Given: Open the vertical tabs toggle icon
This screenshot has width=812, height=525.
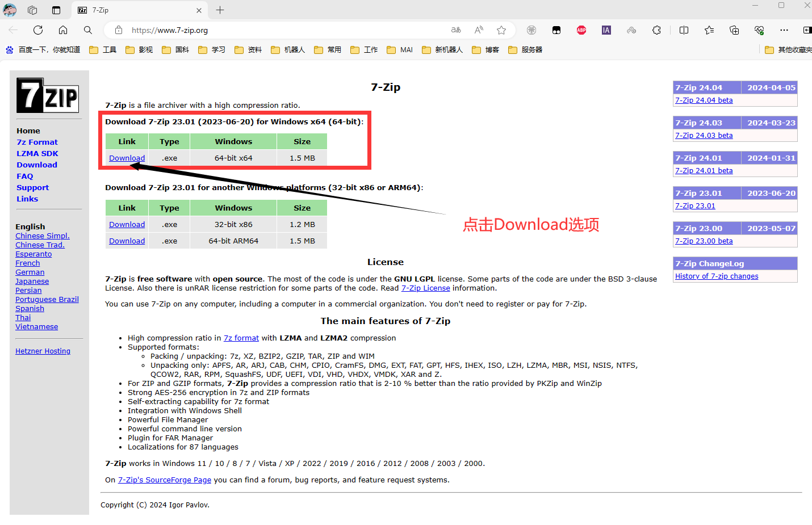Looking at the screenshot, I should pyautogui.click(x=56, y=10).
